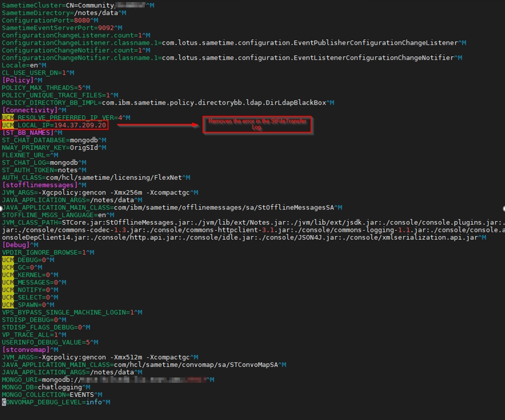505x420 pixels.
Task: Place cursor on POLICY_MAX_THREADS=5 line
Action: pos(43,88)
